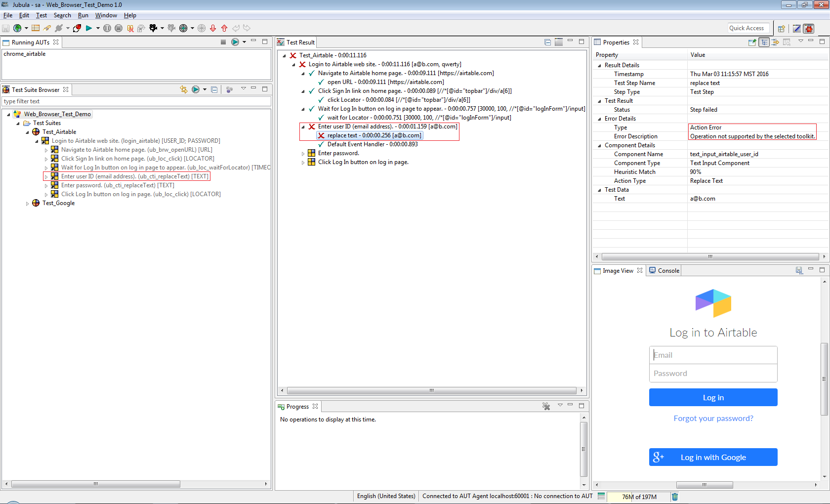830x504 pixels.
Task: Open dropdown beside teal object mapping target
Action: click(192, 28)
